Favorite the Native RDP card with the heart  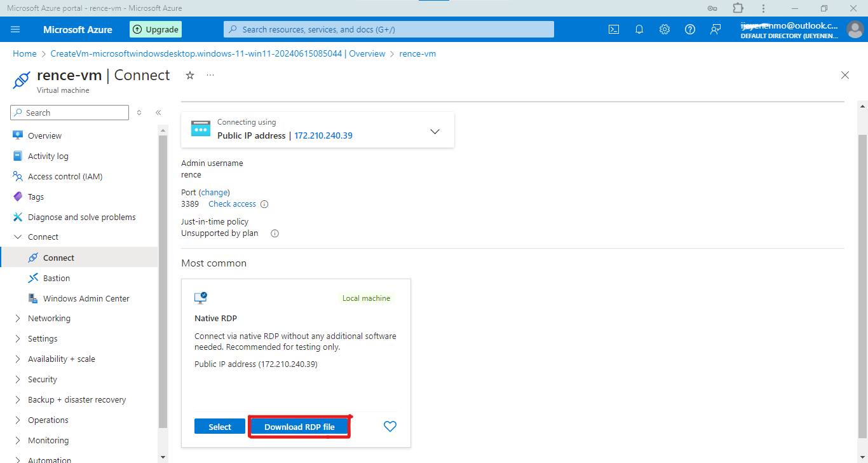click(390, 427)
